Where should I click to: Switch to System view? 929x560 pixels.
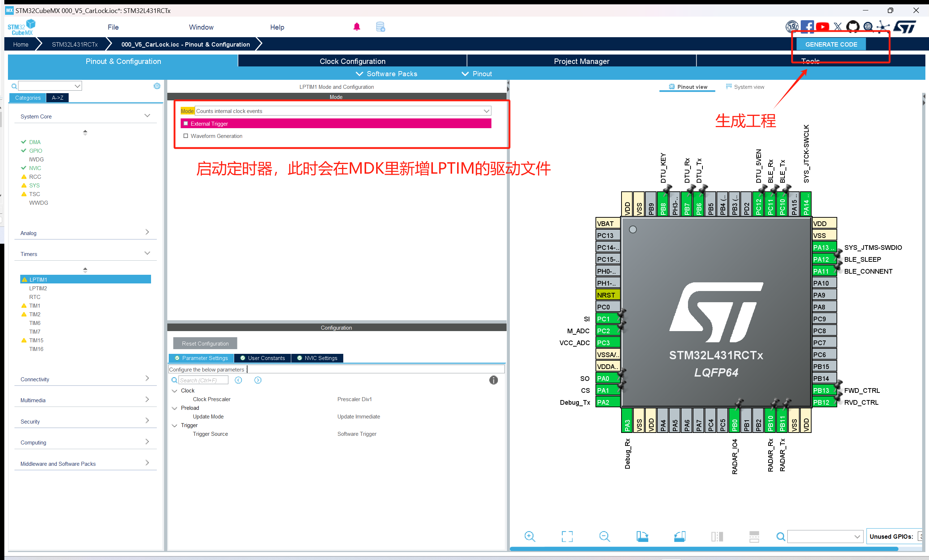coord(745,87)
